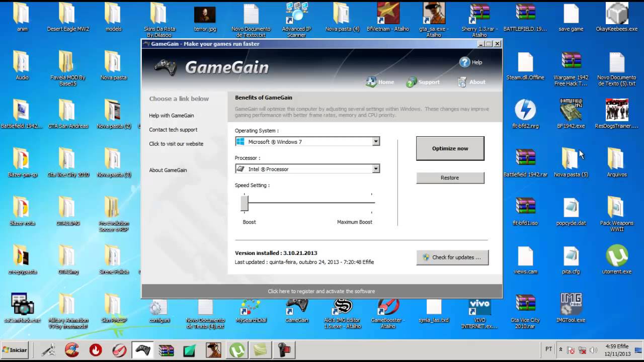Click 'Version installed : 3.10.21.2013' text
Image resolution: width=644 pixels, height=362 pixels.
click(276, 253)
